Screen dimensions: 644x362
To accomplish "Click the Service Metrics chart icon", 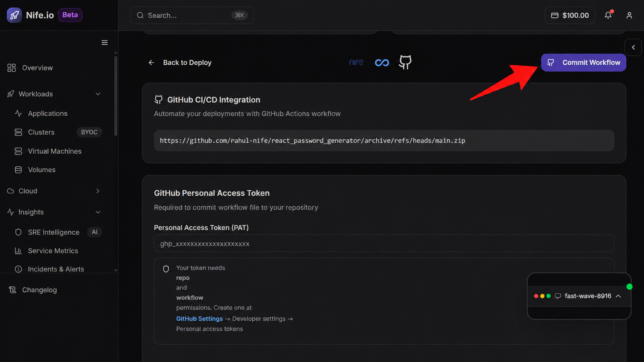I will [x=18, y=251].
